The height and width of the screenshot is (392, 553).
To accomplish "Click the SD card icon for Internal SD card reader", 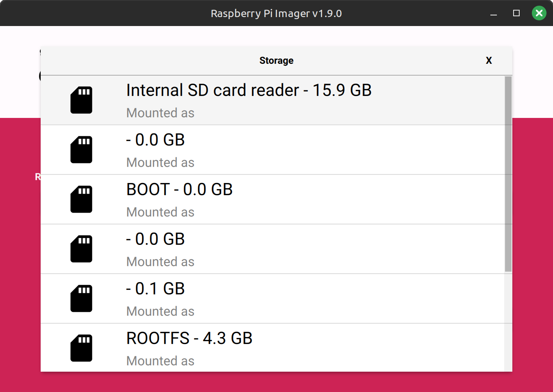I will coord(81,100).
